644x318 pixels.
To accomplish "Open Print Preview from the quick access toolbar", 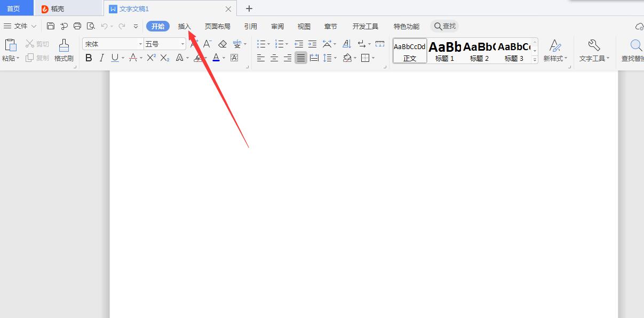I will point(91,25).
